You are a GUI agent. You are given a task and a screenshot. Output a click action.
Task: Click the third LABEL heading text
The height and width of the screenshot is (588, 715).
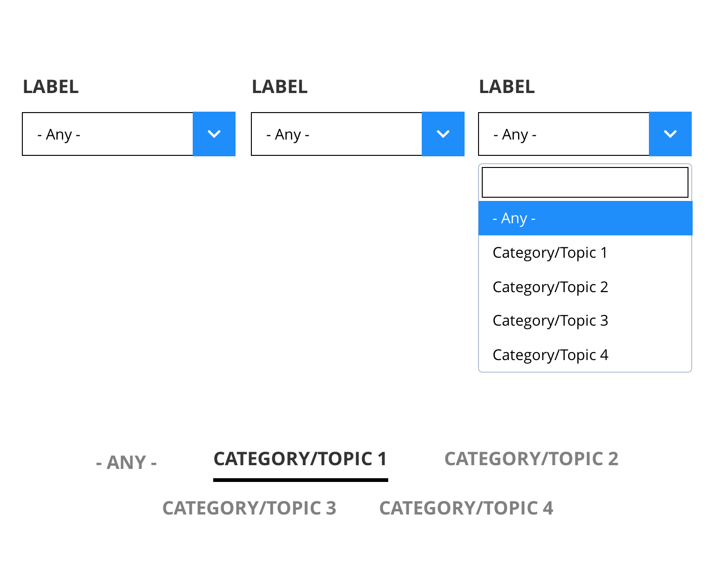click(507, 87)
